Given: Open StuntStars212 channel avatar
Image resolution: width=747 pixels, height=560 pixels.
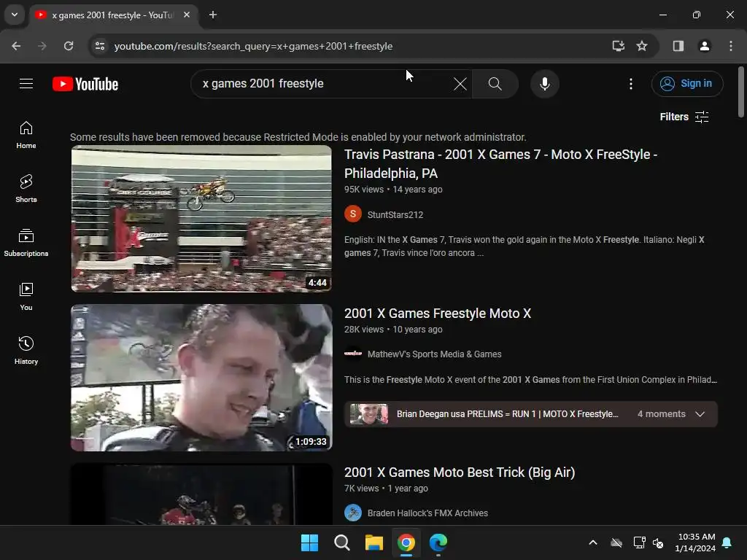Looking at the screenshot, I should (x=353, y=214).
